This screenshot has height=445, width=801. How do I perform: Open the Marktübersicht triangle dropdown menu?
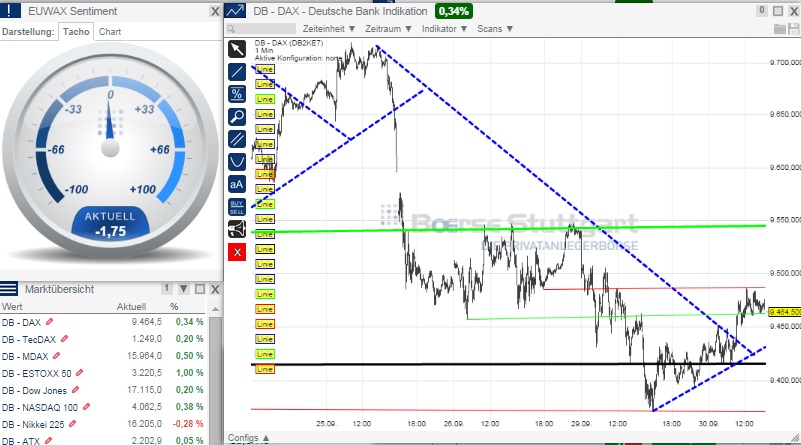pos(184,289)
